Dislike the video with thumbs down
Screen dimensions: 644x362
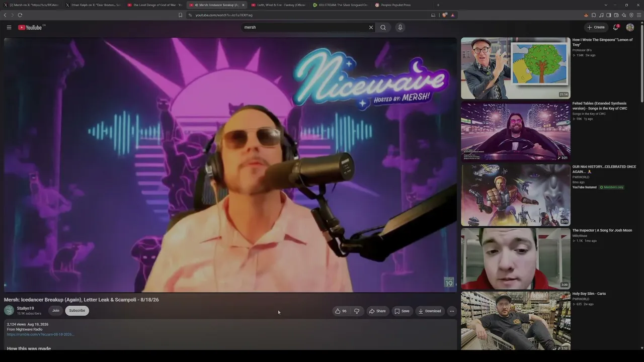pos(357,311)
